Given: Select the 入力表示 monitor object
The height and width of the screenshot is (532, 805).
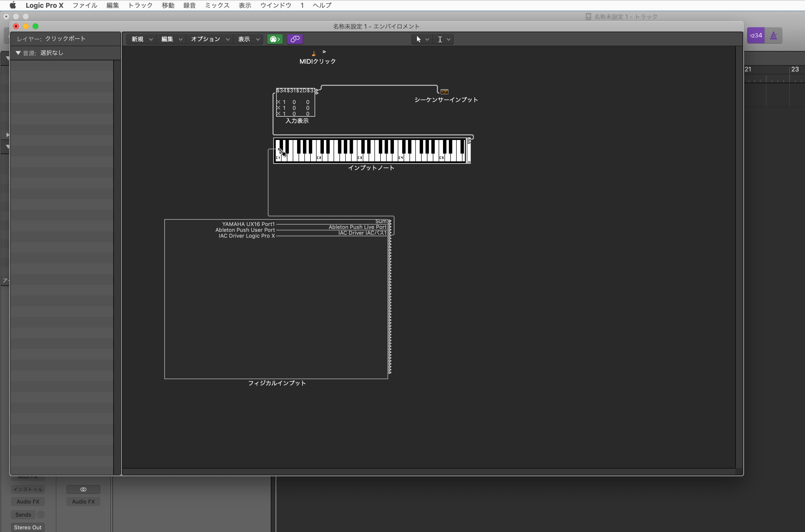Looking at the screenshot, I should pos(295,102).
